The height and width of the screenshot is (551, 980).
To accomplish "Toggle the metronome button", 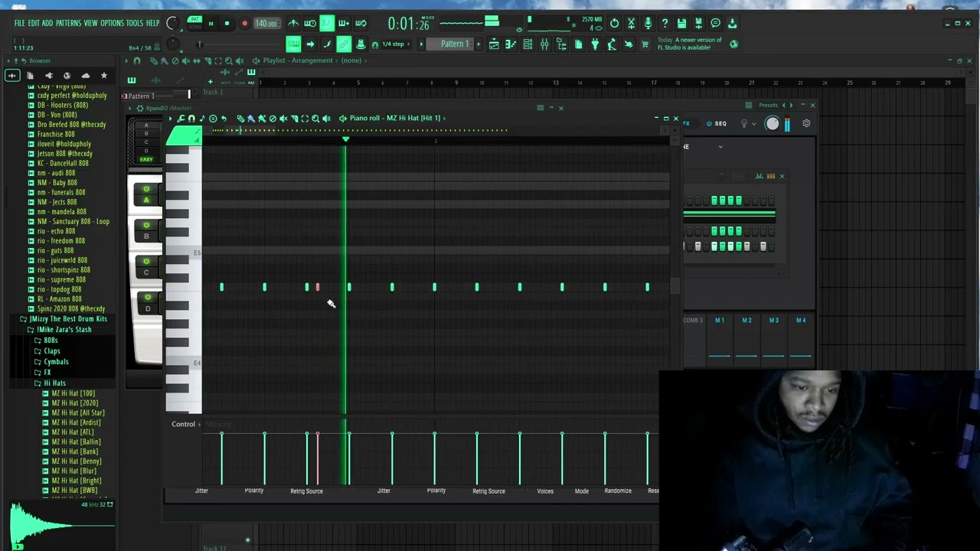I will [293, 23].
